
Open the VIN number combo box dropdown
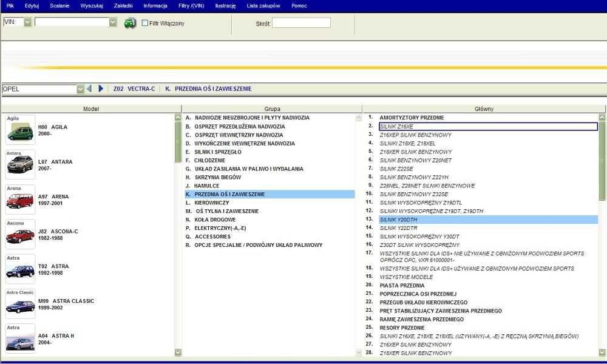(x=113, y=22)
